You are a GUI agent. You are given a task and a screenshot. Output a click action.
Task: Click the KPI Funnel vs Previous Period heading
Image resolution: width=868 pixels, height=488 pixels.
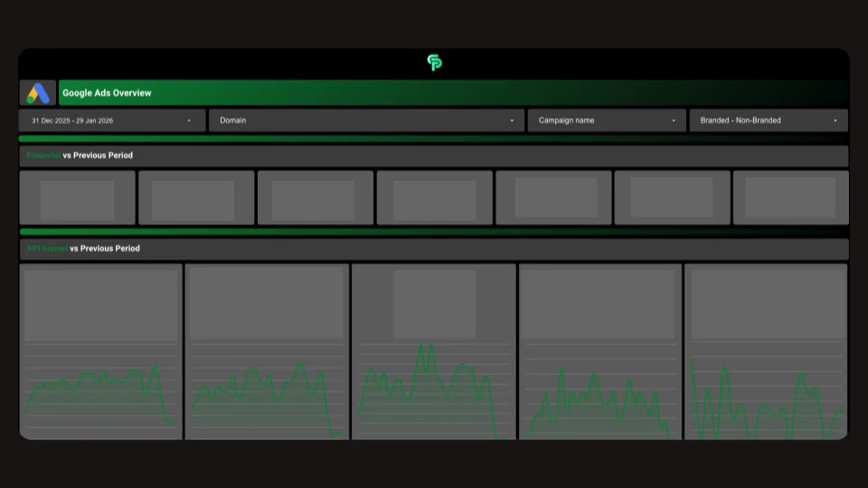pos(83,249)
